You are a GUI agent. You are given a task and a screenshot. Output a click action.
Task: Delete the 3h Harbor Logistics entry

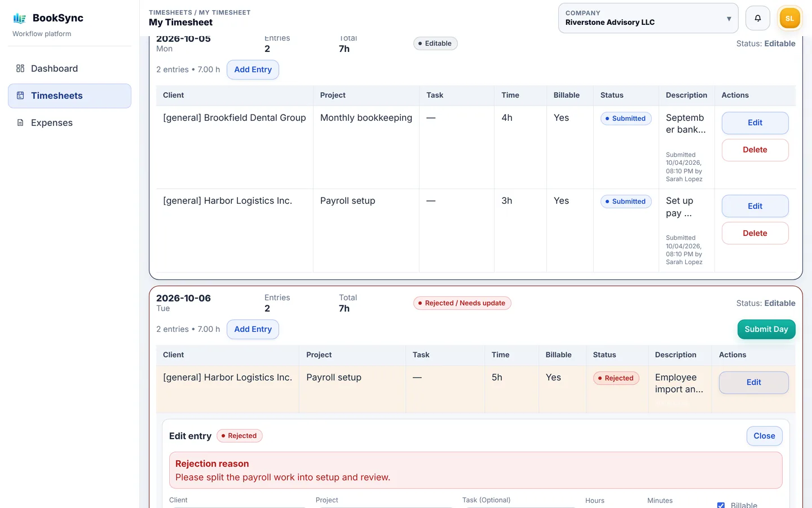(x=755, y=233)
